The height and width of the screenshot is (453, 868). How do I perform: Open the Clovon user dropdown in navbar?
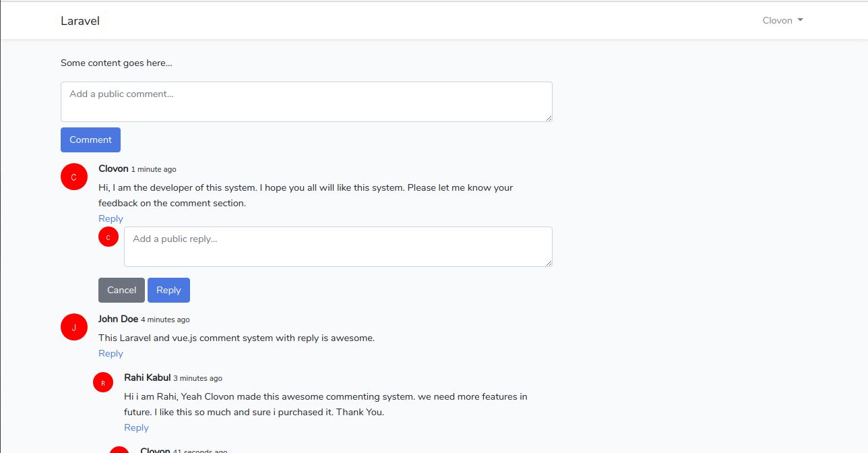tap(782, 20)
